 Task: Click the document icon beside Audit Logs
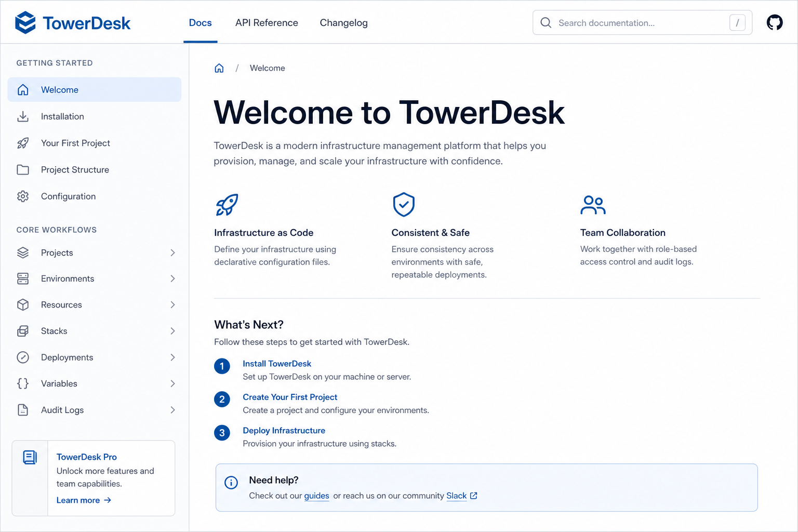(23, 410)
